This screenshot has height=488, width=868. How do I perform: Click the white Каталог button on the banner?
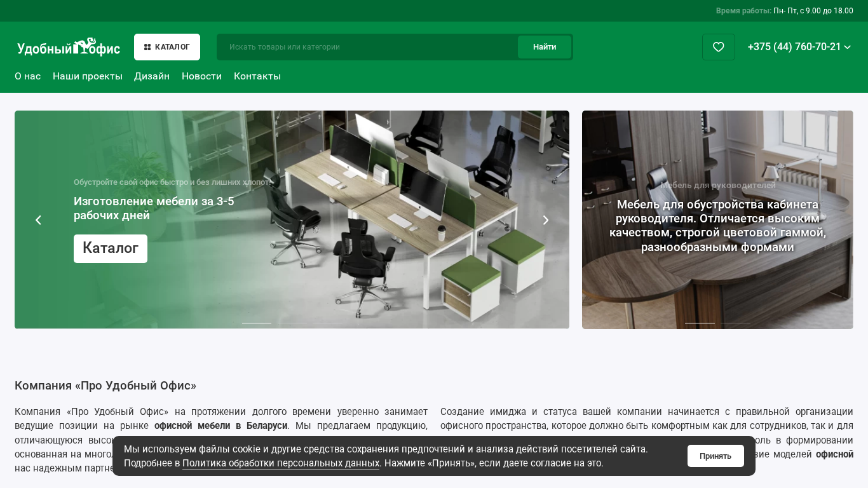click(111, 248)
